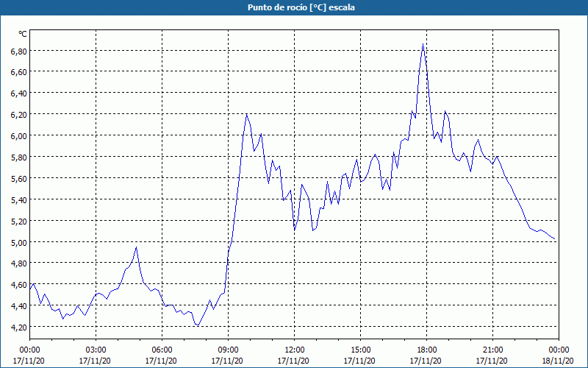
Task: Click the 6,60 y-axis value
Action: pyautogui.click(x=19, y=72)
